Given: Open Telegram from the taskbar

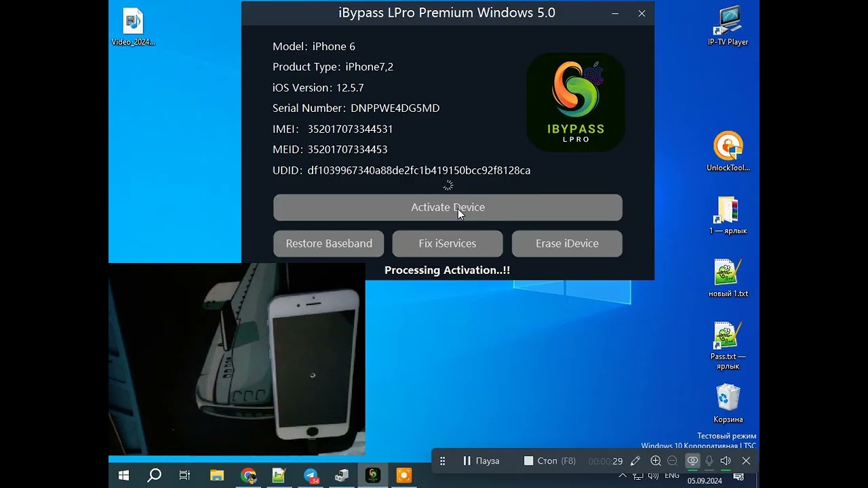Looking at the screenshot, I should click(x=311, y=474).
